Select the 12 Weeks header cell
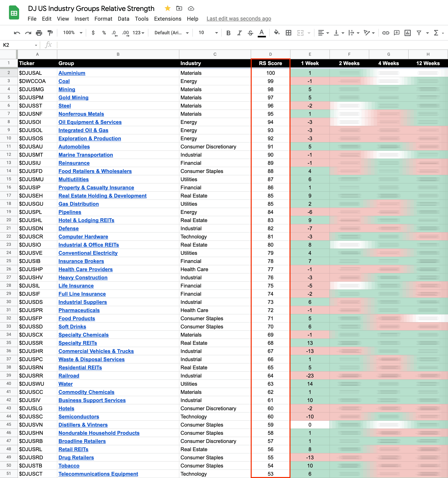The width and height of the screenshot is (448, 478). coord(428,63)
